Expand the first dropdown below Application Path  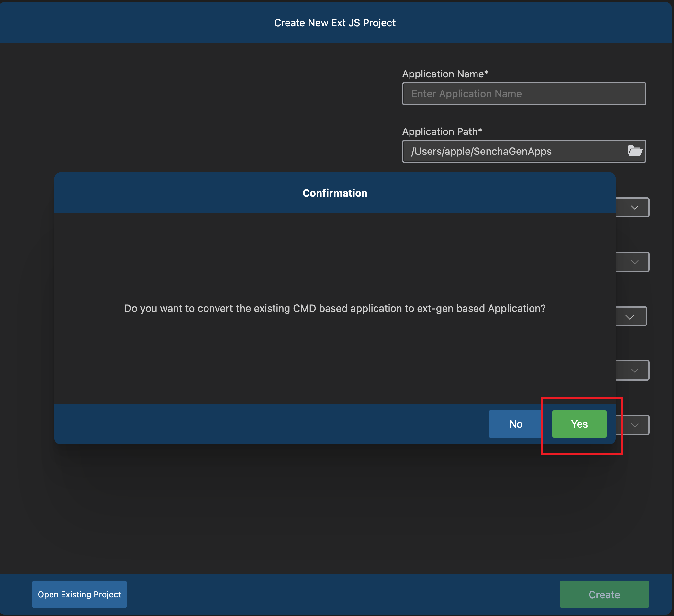click(634, 208)
